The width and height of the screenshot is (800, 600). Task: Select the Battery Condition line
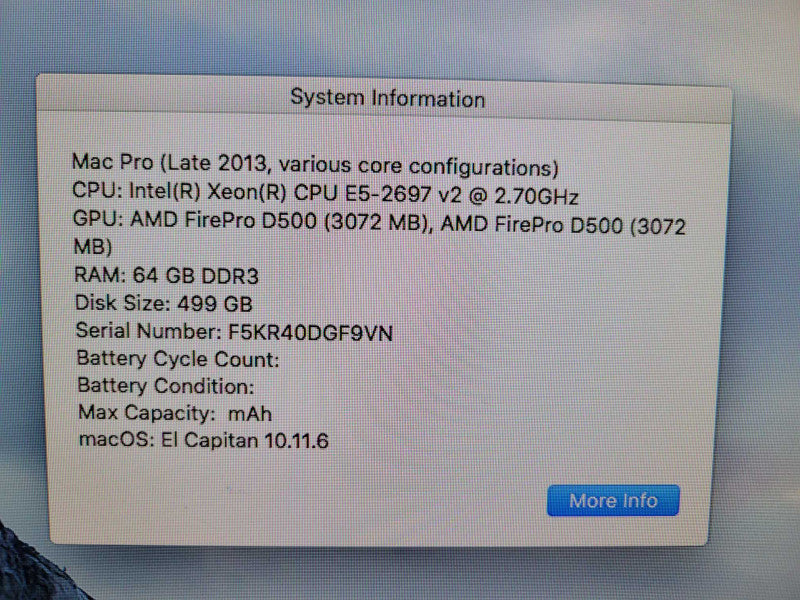pyautogui.click(x=166, y=386)
